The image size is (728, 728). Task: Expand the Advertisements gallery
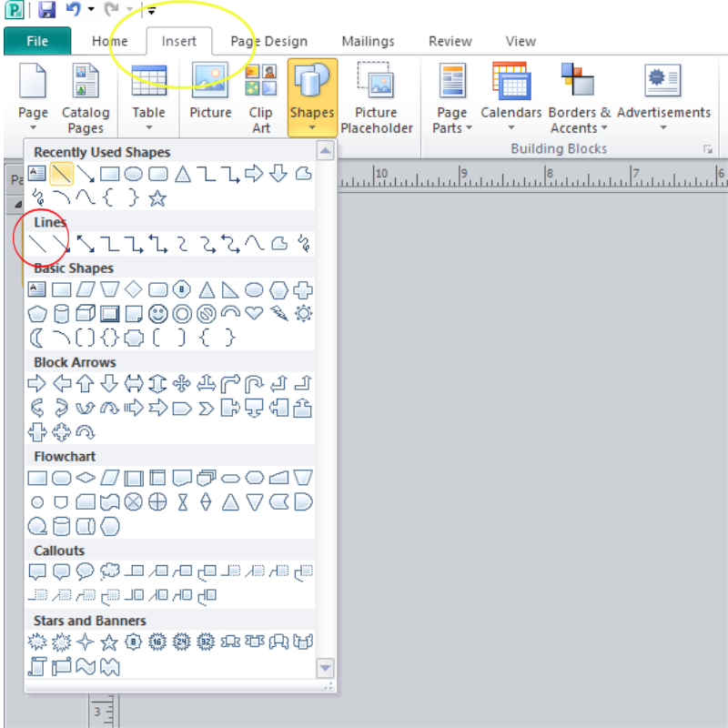click(663, 99)
